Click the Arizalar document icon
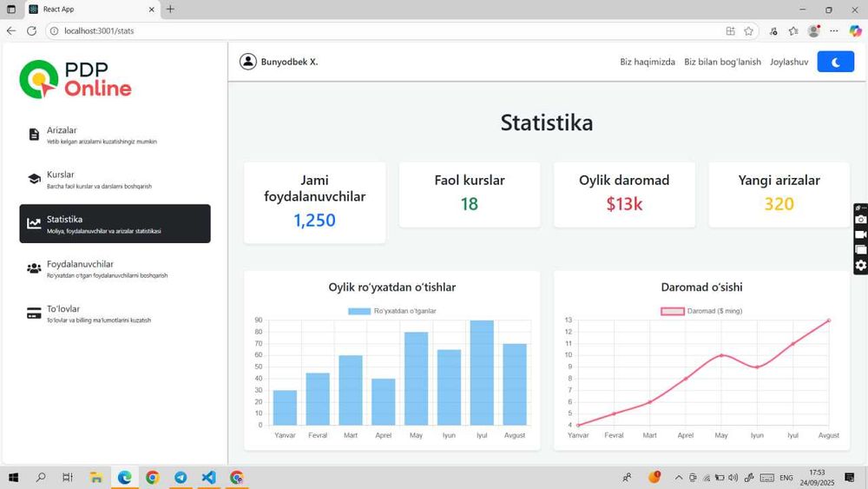Image resolution: width=868 pixels, height=489 pixels. (34, 134)
